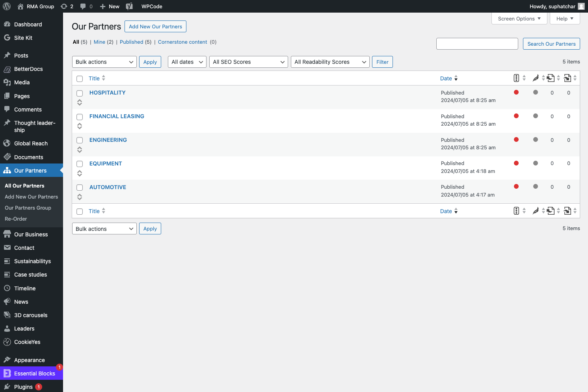588x392 pixels.
Task: Open the All dates filter dropdown
Action: coord(187,62)
